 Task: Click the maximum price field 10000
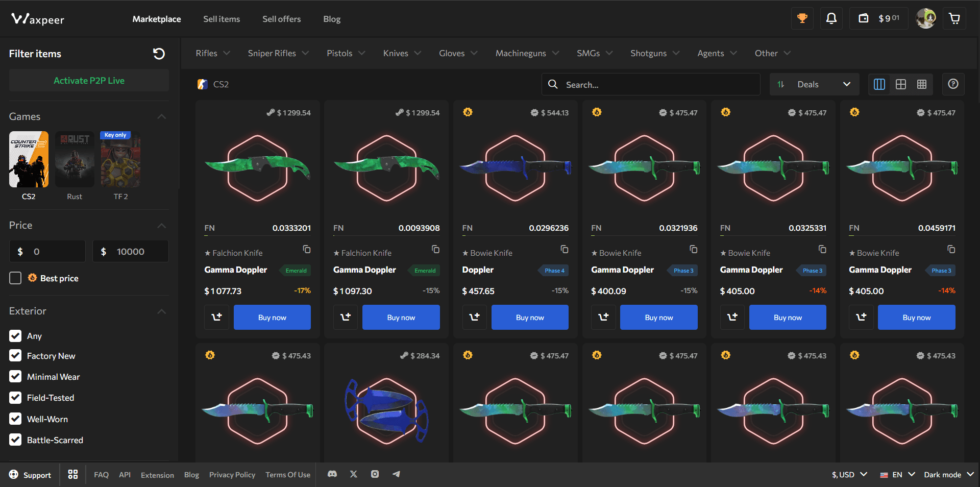point(131,251)
